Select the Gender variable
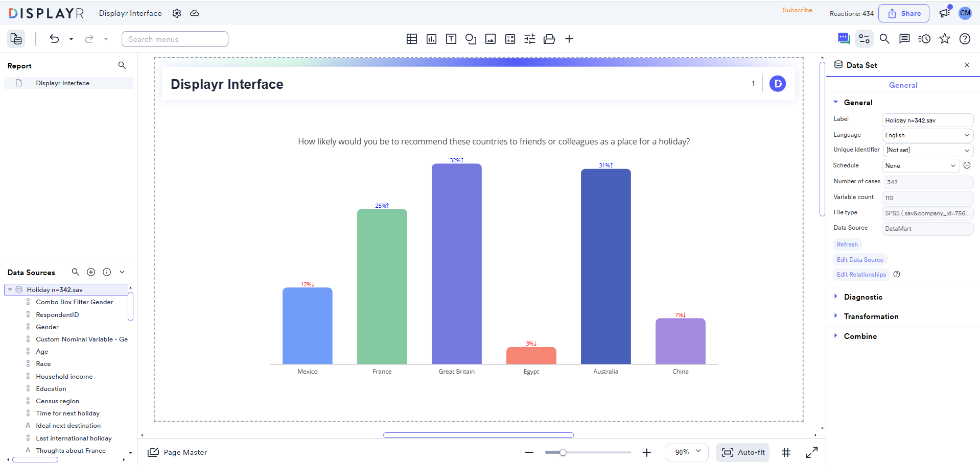This screenshot has width=980, height=466. click(x=47, y=327)
